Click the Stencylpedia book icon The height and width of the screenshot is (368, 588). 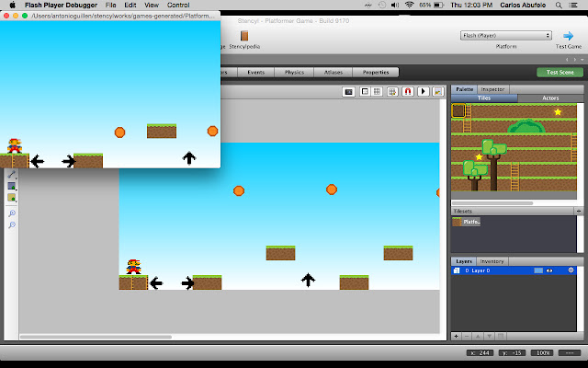coord(244,36)
